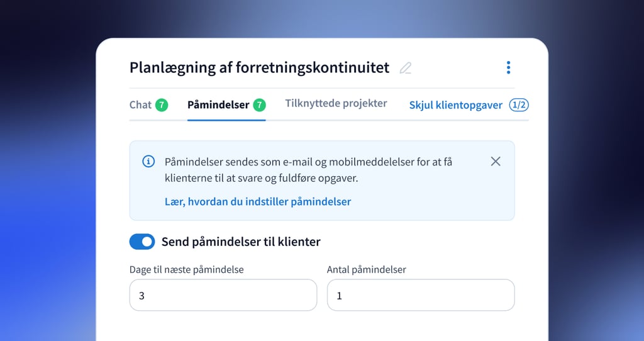The width and height of the screenshot is (644, 341).
Task: Toggle Send påmindelser til klienter switch
Action: pos(142,242)
